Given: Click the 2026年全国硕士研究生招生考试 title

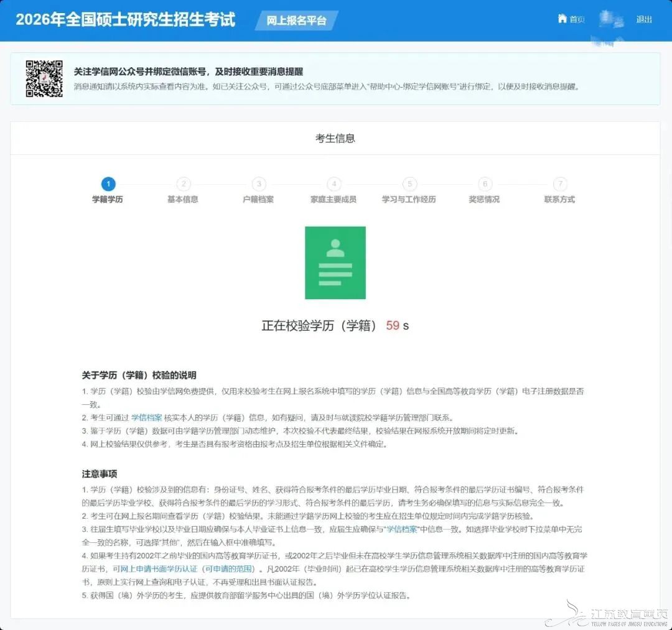Looking at the screenshot, I should (x=125, y=19).
